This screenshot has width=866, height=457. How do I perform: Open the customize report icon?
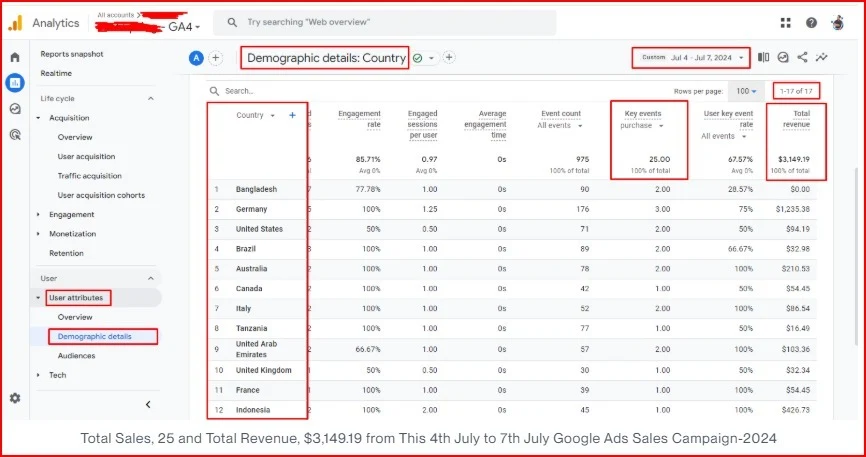(783, 57)
